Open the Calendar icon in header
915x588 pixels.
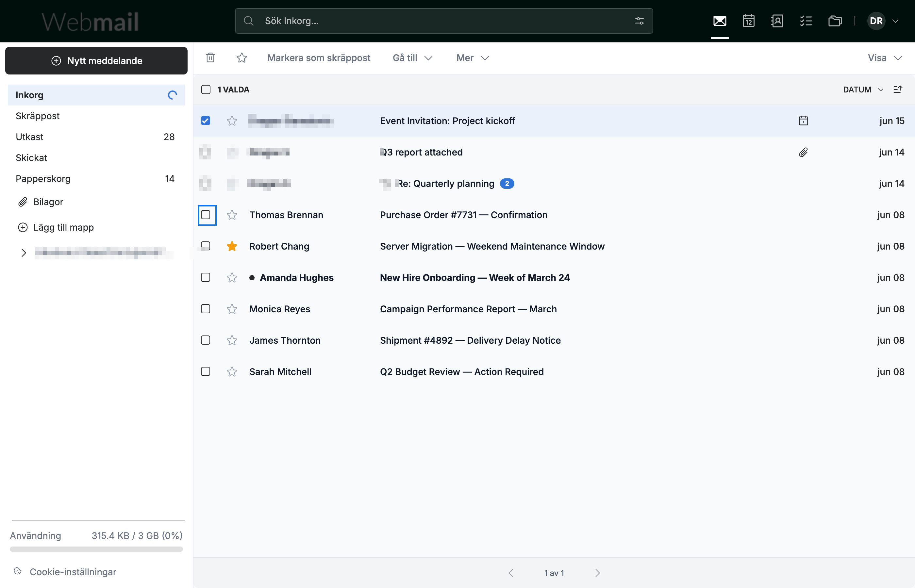point(748,21)
